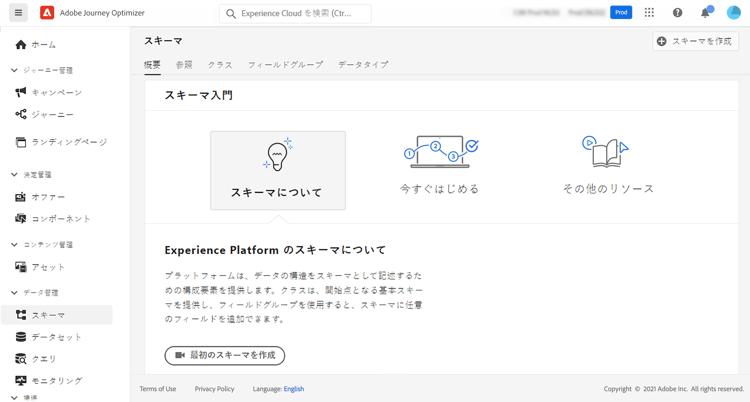This screenshot has height=402, width=750.
Task: Open the 概要 tab
Action: [152, 65]
